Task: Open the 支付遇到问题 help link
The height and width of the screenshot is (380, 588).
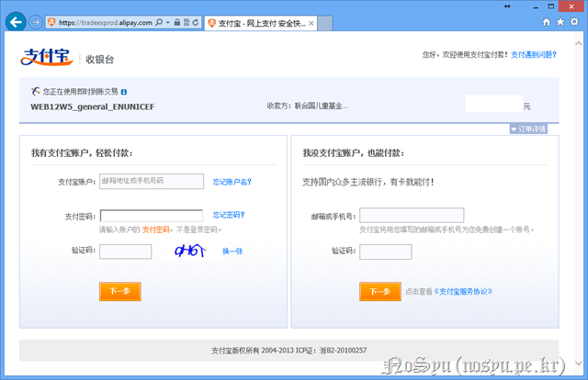Action: click(534, 54)
